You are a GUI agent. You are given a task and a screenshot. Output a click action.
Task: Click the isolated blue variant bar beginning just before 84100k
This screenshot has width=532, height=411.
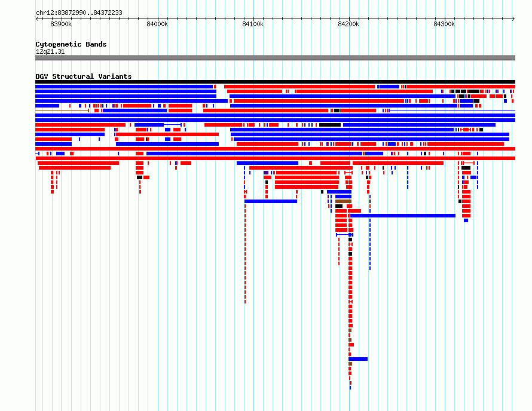click(271, 201)
